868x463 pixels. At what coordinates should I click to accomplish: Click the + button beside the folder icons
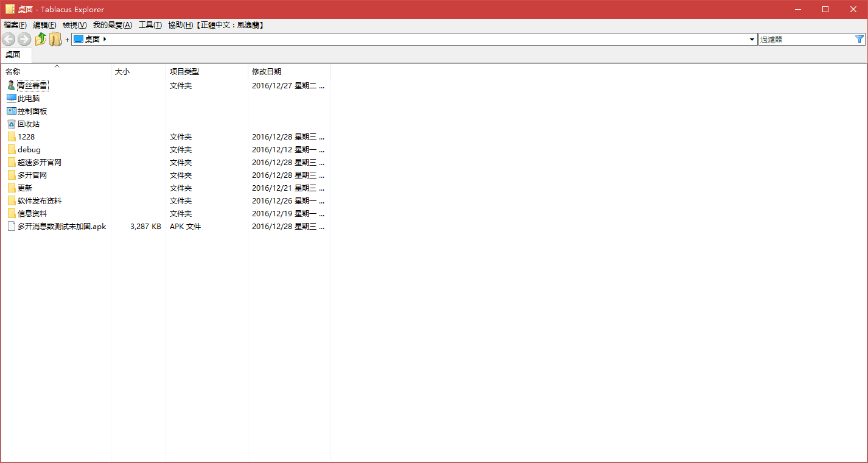click(x=67, y=38)
